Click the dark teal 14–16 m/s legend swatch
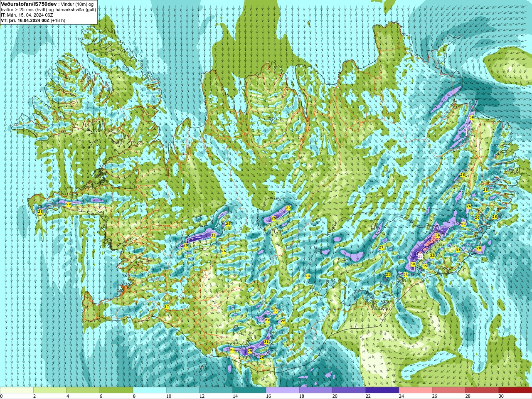 249,390
